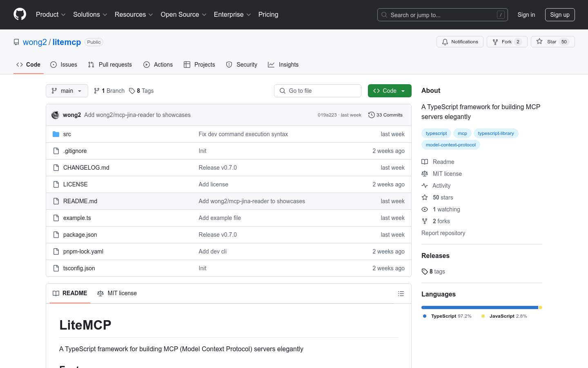Screen dimensions: 588x368
Task: Click the yellow JavaScript language bar segment
Action: [x=541, y=307]
